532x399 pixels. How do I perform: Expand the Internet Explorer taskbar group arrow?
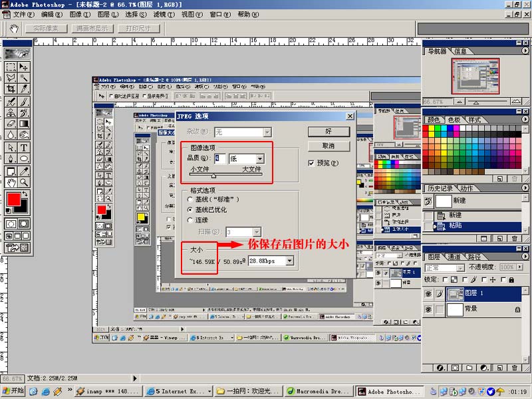tap(210, 392)
